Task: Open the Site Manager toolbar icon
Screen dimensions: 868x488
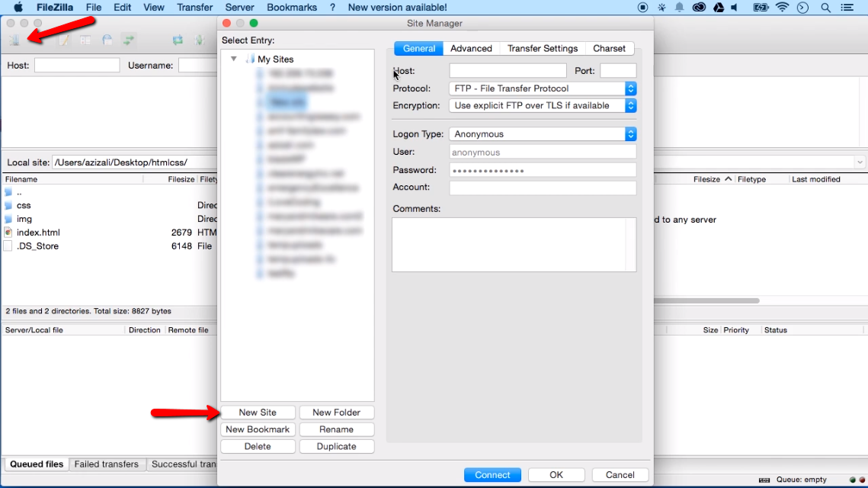Action: click(x=15, y=40)
